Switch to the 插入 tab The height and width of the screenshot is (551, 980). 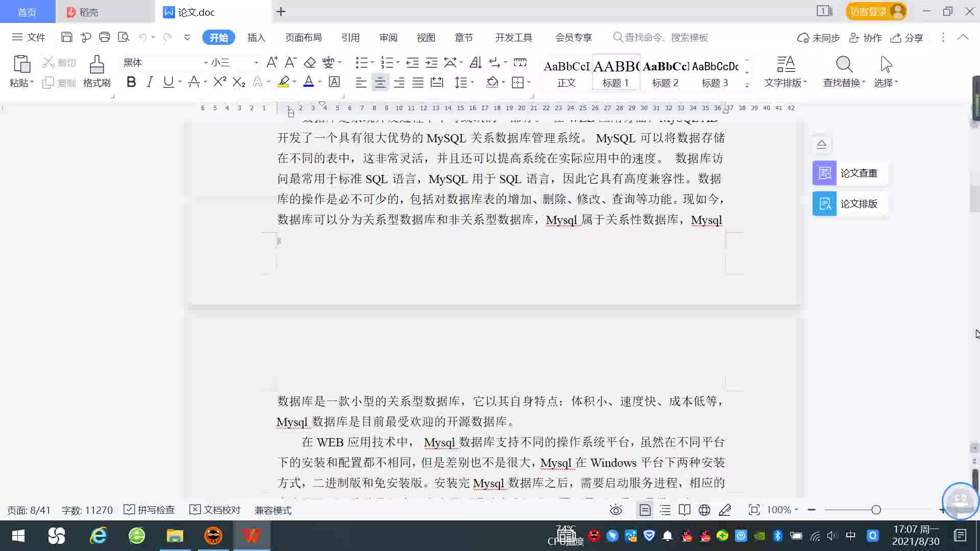256,37
